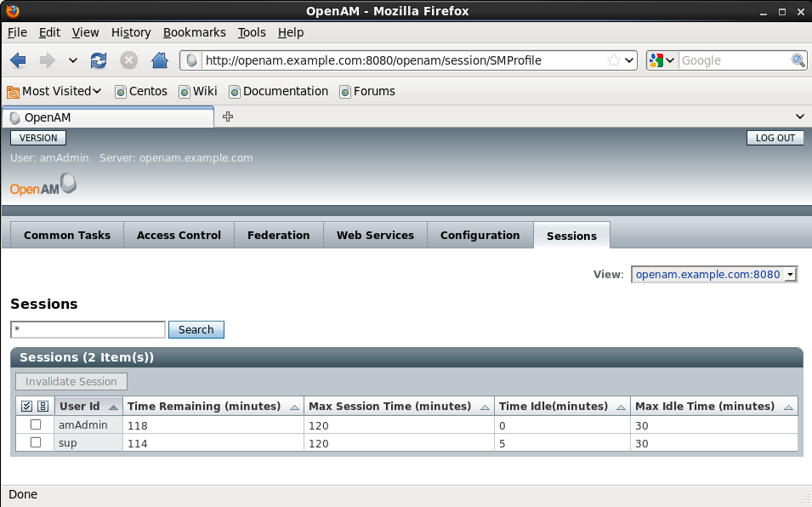Open the File menu
Image resolution: width=812 pixels, height=507 pixels.
tap(17, 32)
